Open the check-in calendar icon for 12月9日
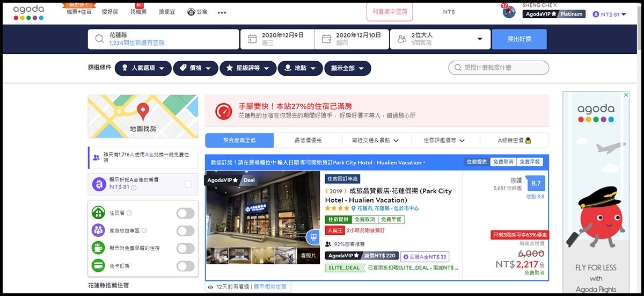This screenshot has width=644, height=296. pyautogui.click(x=252, y=39)
